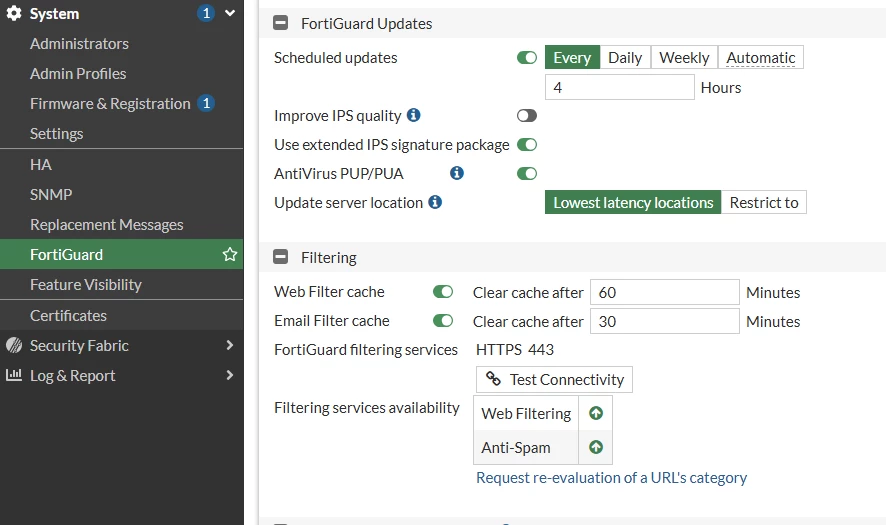
Task: Collapse the Filtering section
Action: click(280, 257)
